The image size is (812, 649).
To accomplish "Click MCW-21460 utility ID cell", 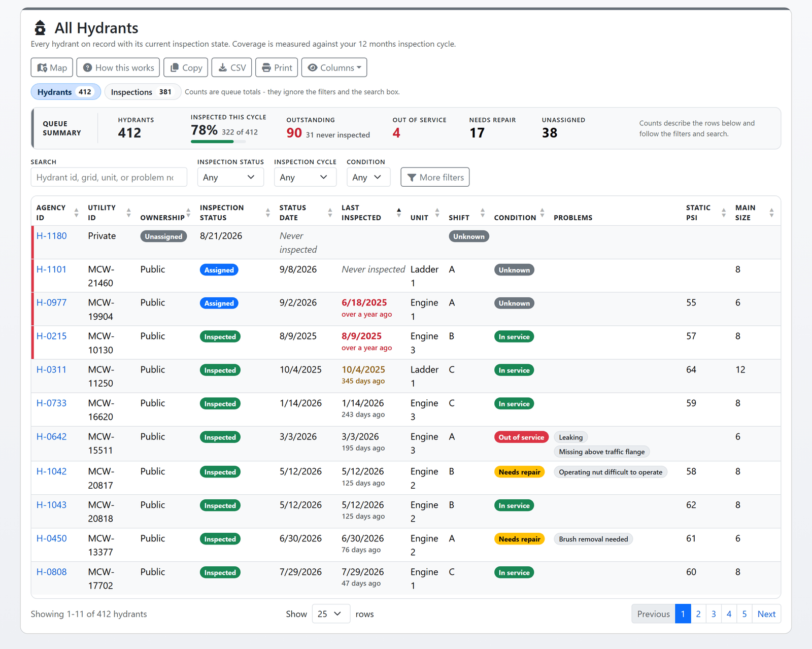I will pyautogui.click(x=101, y=276).
